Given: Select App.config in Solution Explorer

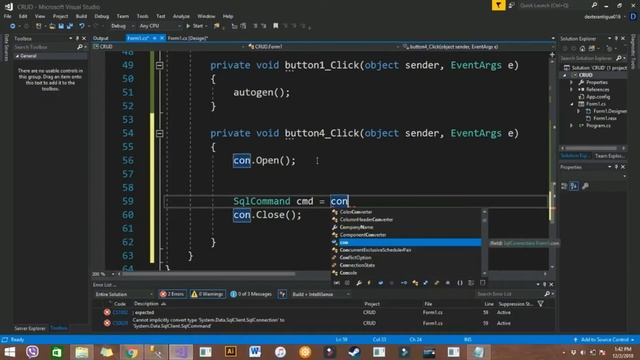Looking at the screenshot, I should click(598, 97).
